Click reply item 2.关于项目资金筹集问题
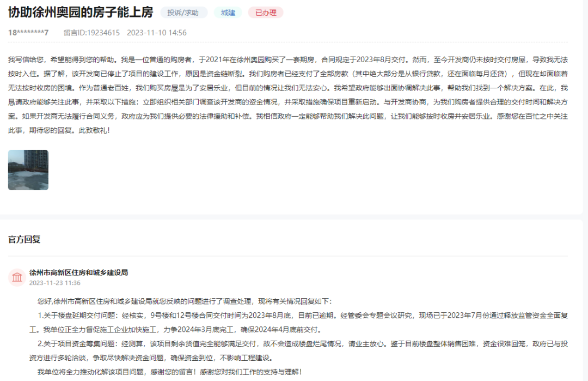 tap(298, 350)
